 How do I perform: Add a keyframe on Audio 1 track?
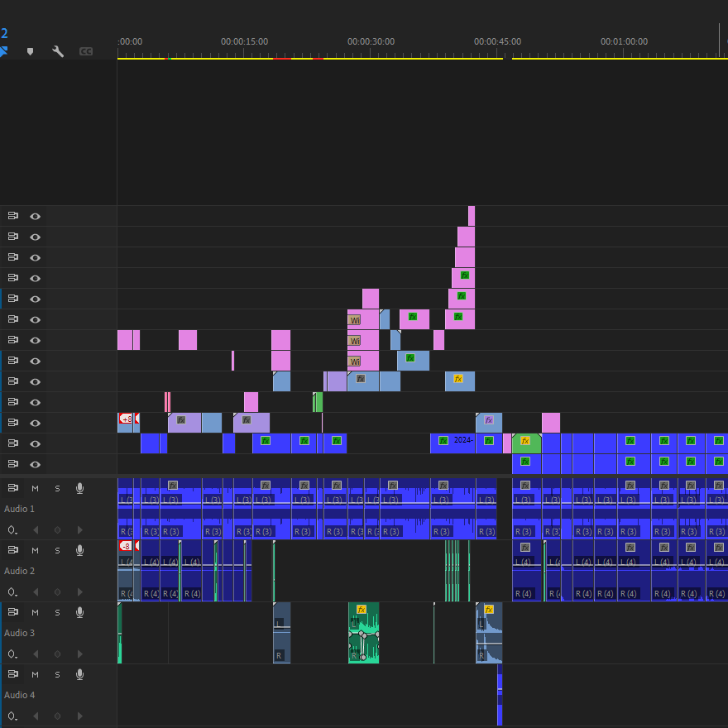[x=58, y=529]
